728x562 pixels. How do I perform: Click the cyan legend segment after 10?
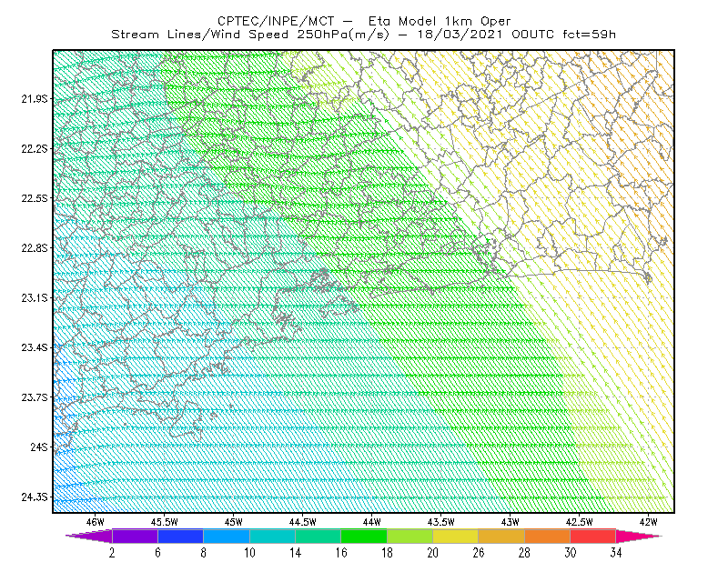(x=272, y=536)
